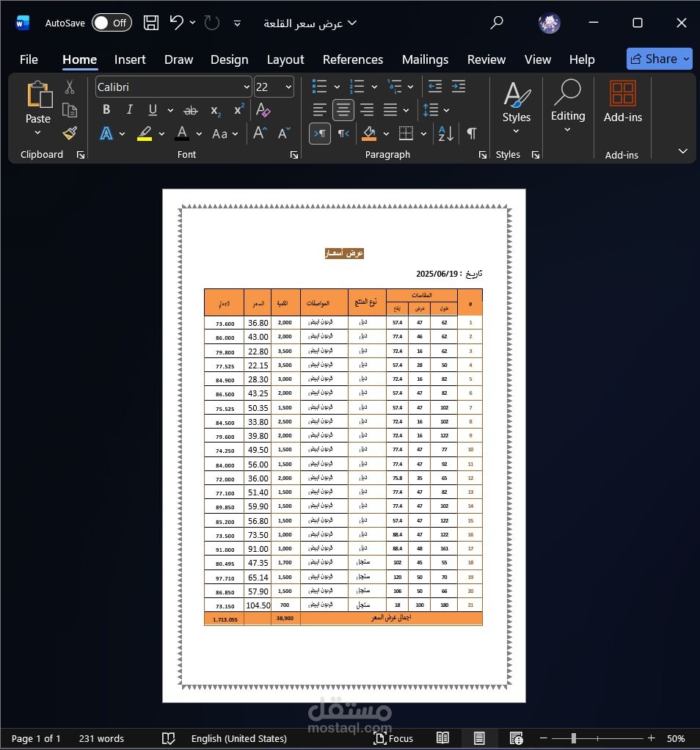This screenshot has height=750, width=700.
Task: Click the user account avatar
Action: tap(550, 23)
